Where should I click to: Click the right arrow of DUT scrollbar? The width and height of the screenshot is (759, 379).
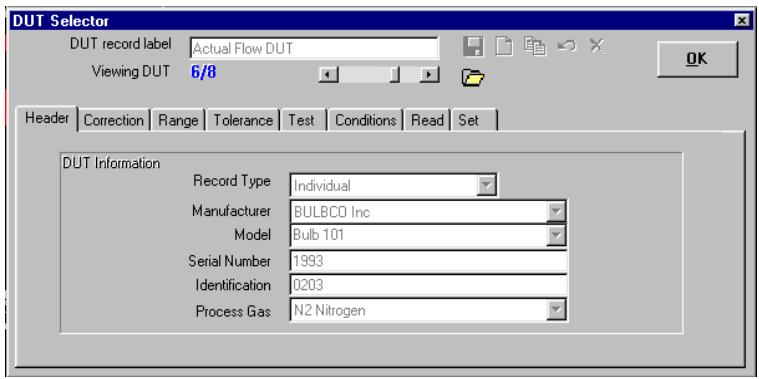click(429, 75)
